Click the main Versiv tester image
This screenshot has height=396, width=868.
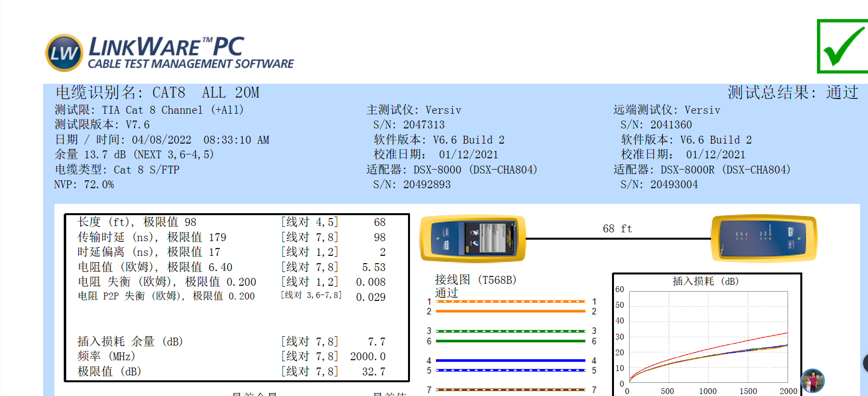[x=473, y=239]
